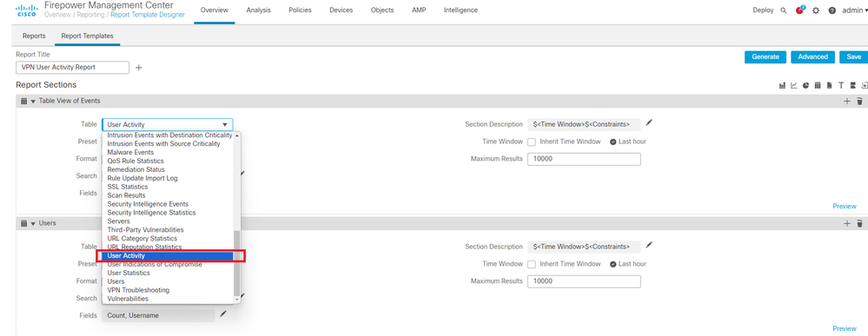Open the AMP menu
868x336 pixels.
[x=419, y=10]
